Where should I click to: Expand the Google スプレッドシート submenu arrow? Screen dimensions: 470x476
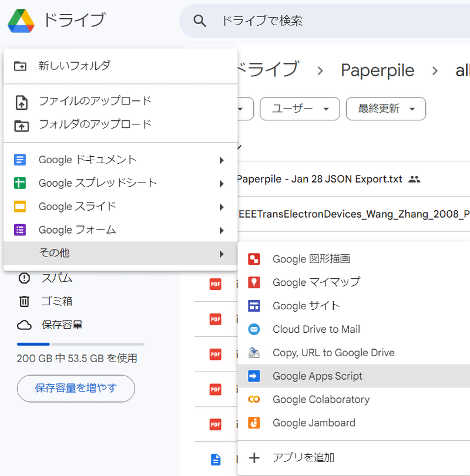(x=222, y=184)
